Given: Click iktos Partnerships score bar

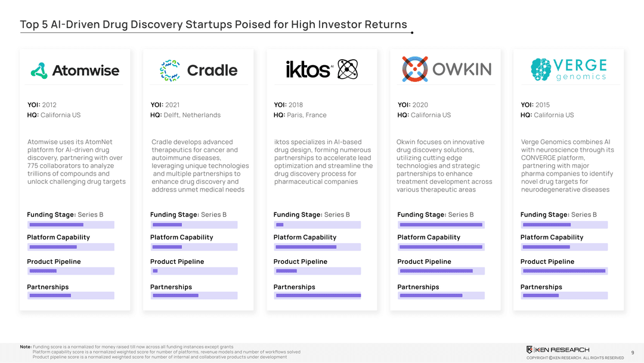Looking at the screenshot, I should click(x=318, y=296).
